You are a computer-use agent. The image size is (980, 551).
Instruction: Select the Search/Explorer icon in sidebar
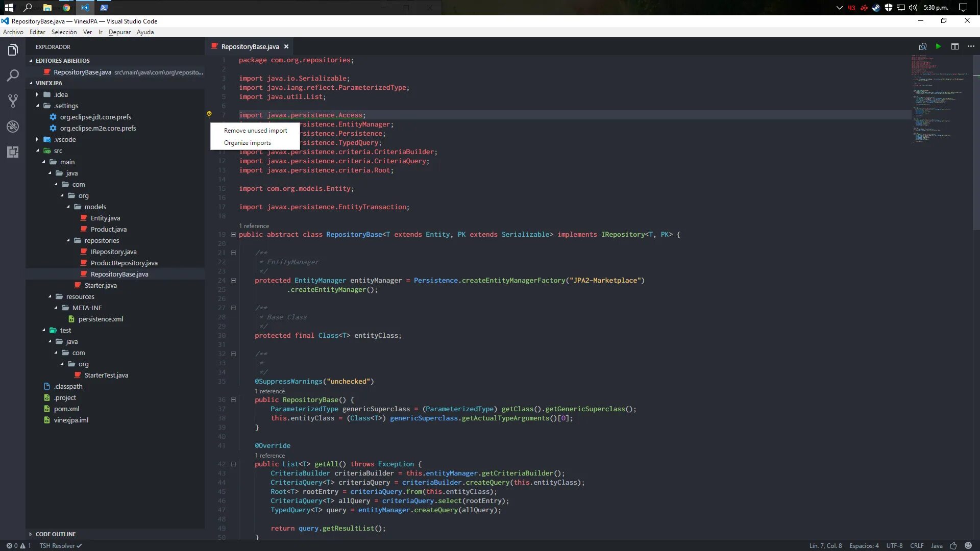click(x=12, y=74)
